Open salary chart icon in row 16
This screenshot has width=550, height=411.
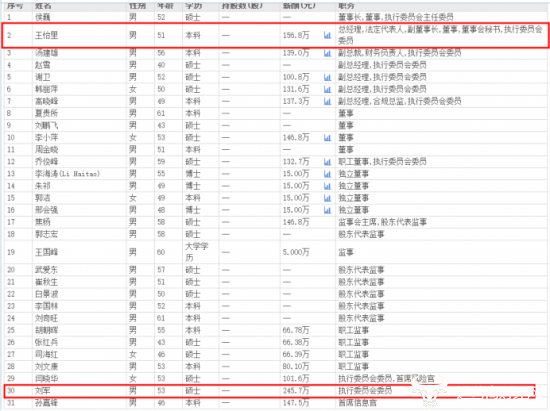click(327, 210)
